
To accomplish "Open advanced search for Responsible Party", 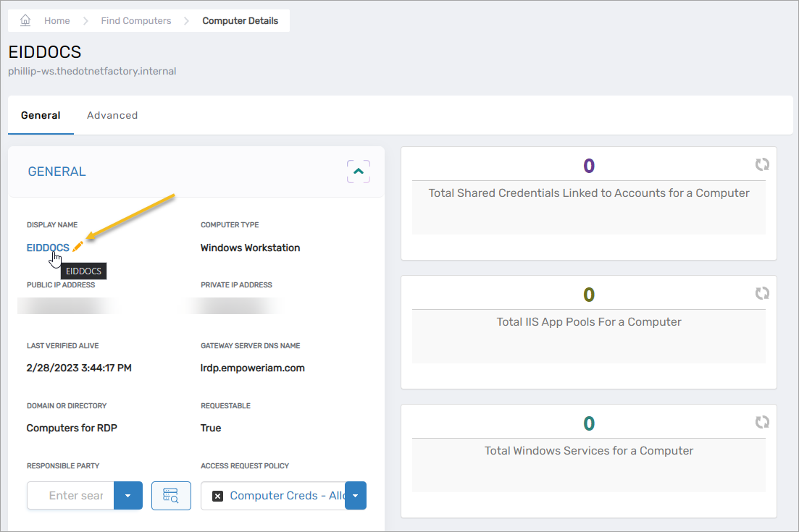I will click(171, 496).
